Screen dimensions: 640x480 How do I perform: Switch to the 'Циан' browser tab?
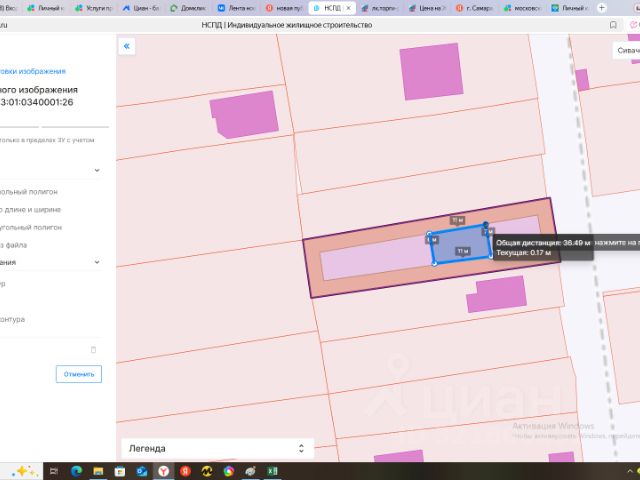click(141, 8)
